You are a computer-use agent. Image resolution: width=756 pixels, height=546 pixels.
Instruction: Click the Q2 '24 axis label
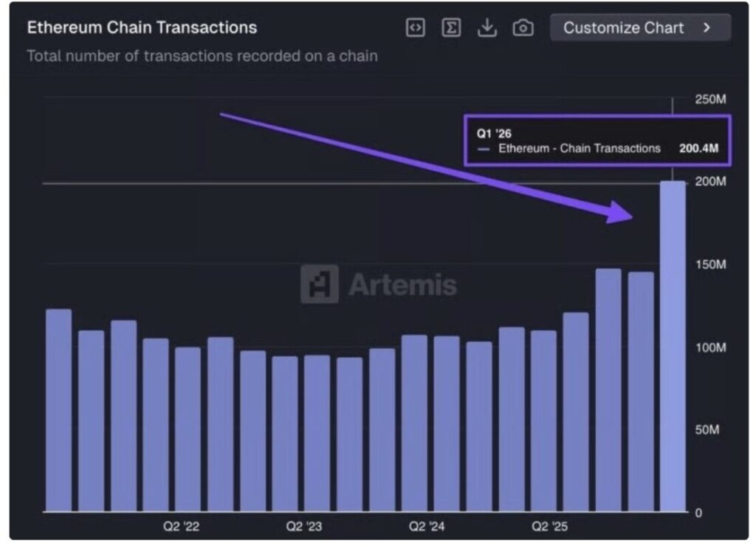click(427, 527)
